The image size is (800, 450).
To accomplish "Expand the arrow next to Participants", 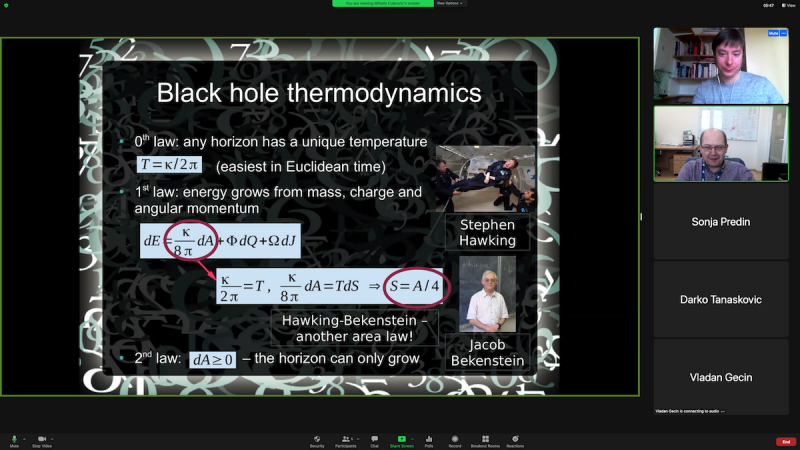I will coord(358,439).
